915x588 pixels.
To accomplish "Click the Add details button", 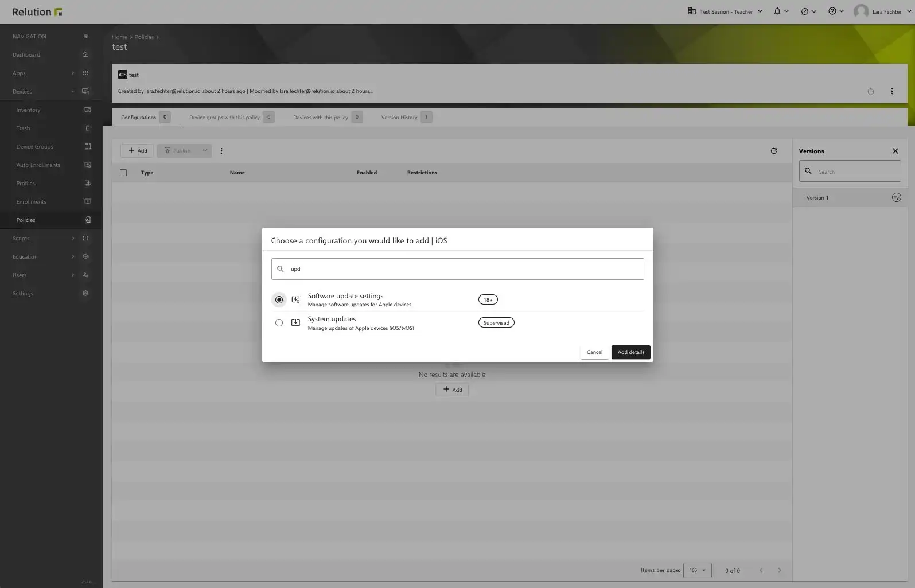I will (630, 352).
